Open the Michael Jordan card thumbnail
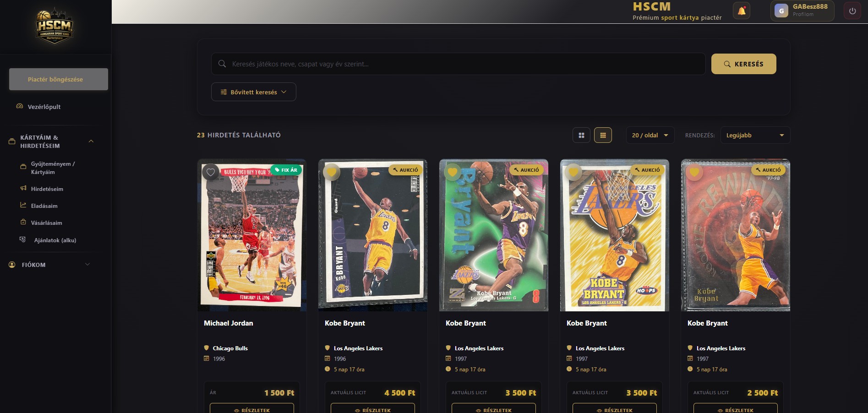 coord(252,235)
